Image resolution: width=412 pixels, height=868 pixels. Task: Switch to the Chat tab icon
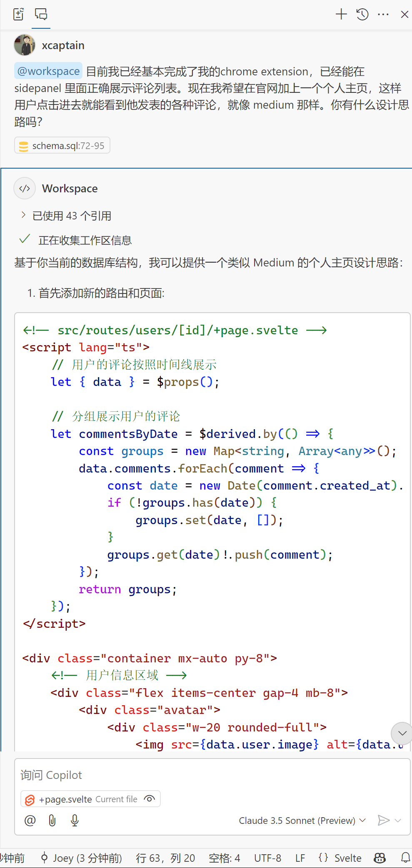click(41, 14)
